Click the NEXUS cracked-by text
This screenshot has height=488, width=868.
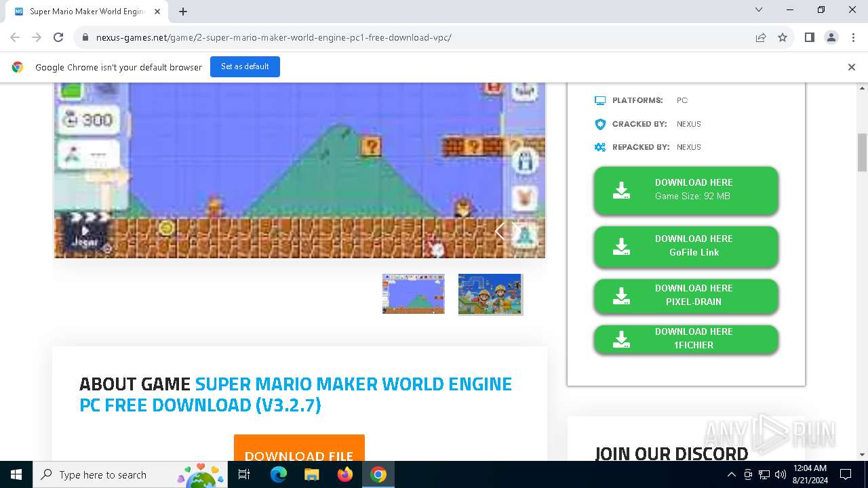pos(688,124)
